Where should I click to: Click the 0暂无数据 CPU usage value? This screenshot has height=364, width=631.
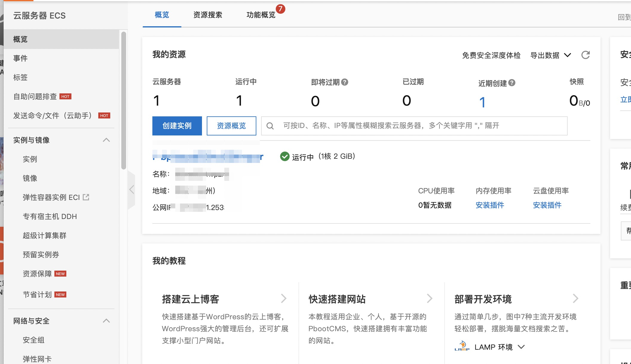coord(435,205)
